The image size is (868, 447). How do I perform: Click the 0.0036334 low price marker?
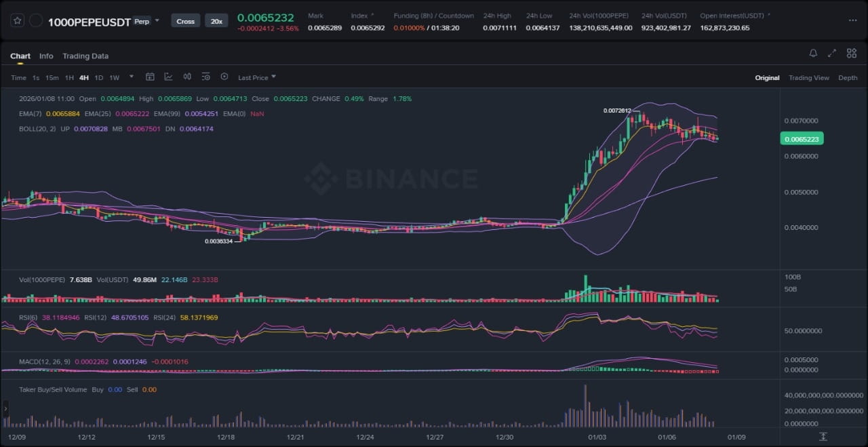point(219,241)
